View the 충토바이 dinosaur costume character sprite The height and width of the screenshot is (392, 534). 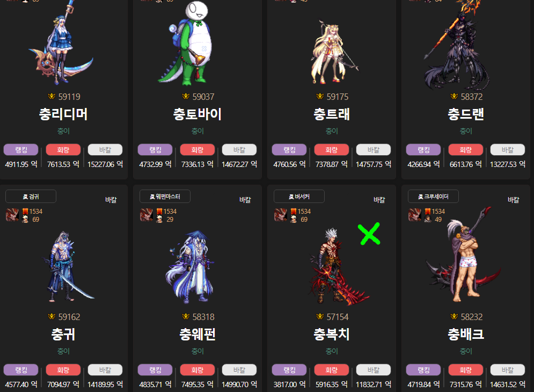point(187,42)
